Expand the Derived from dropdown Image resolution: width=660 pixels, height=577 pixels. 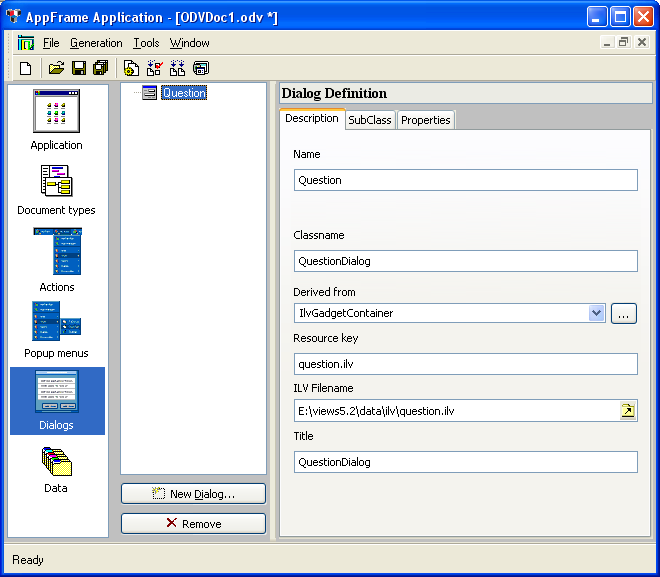597,313
